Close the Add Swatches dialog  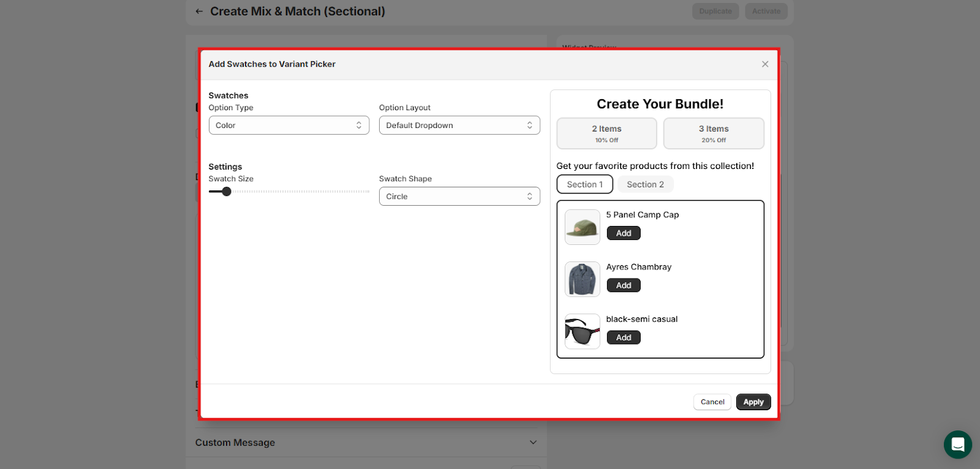tap(765, 64)
